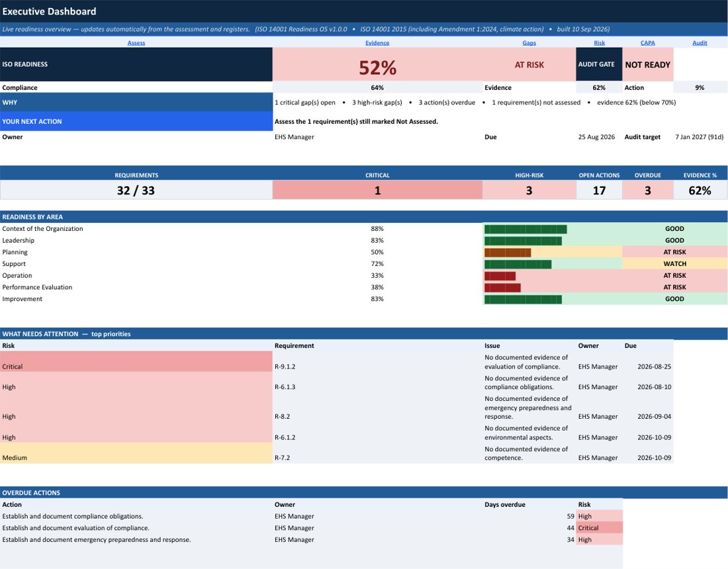This screenshot has width=728, height=569.
Task: Click the issue about emergency preparedness and response
Action: coord(528,408)
